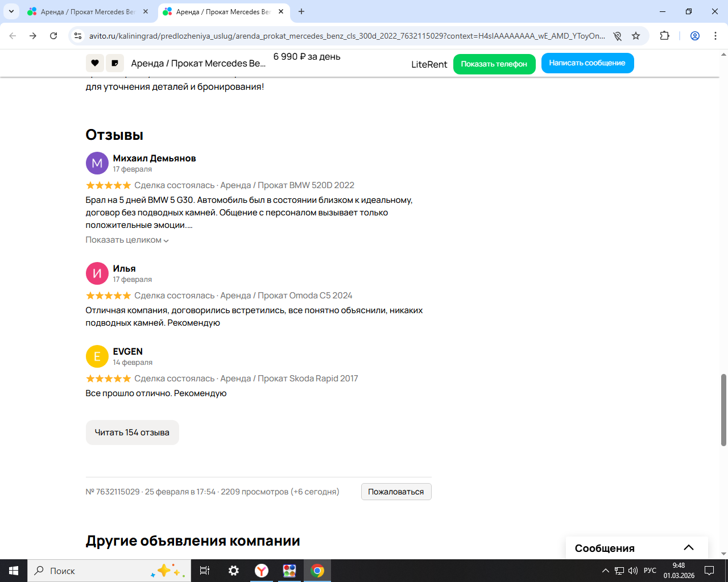
Task: Click Михаил Демьянов's five-star rating
Action: [109, 185]
